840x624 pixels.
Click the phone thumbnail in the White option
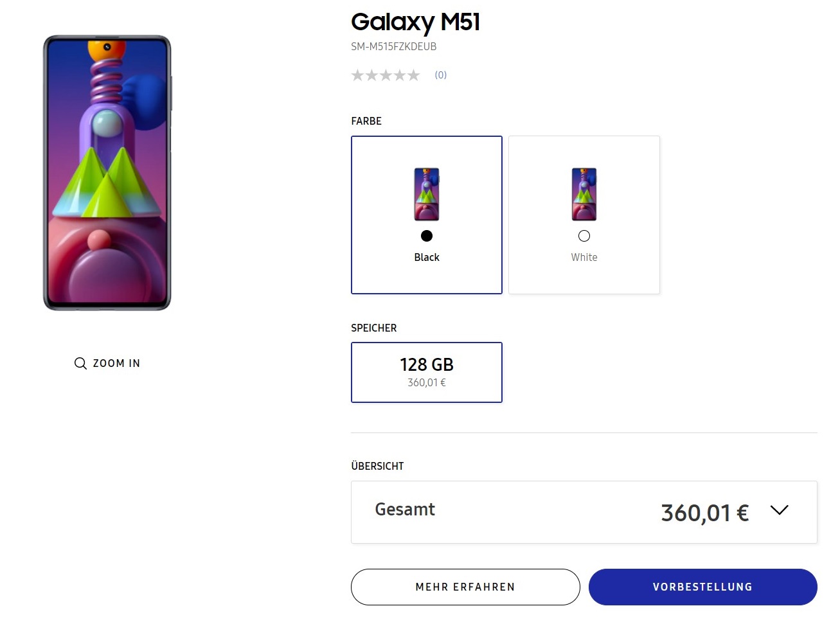(x=584, y=194)
